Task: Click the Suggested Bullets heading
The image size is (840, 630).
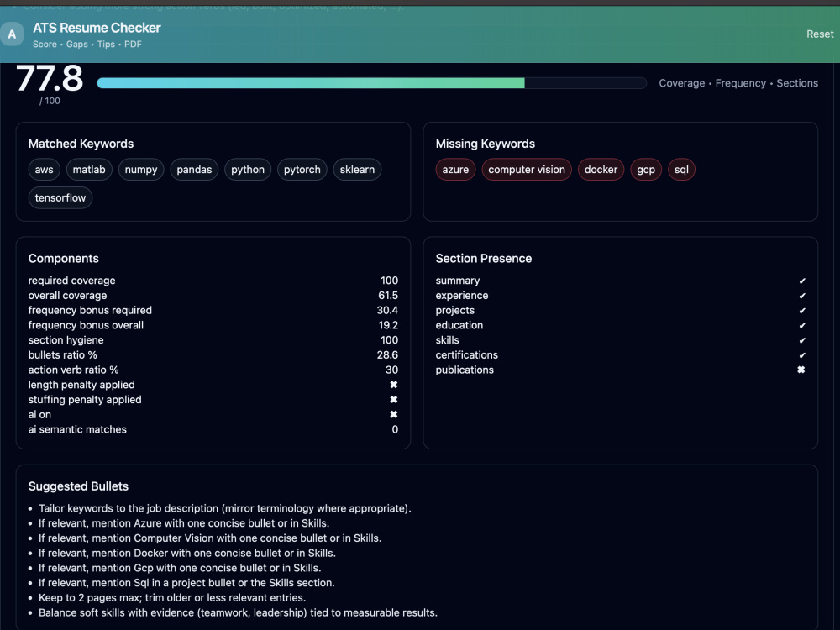Action: pos(78,486)
